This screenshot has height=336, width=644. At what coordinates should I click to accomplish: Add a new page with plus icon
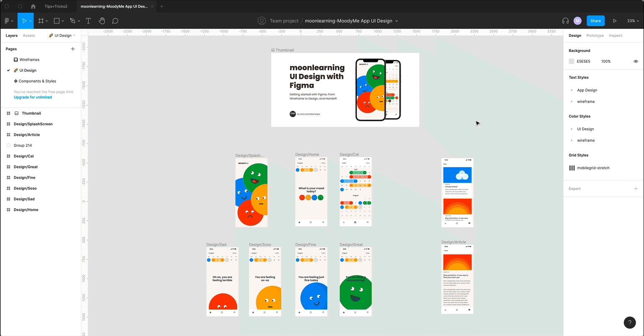(73, 49)
